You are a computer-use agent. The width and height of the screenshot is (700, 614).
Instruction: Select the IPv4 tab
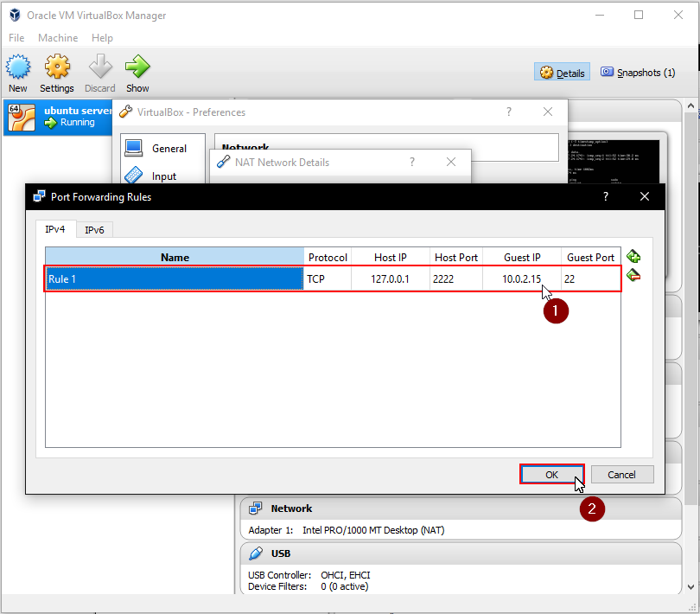click(54, 229)
